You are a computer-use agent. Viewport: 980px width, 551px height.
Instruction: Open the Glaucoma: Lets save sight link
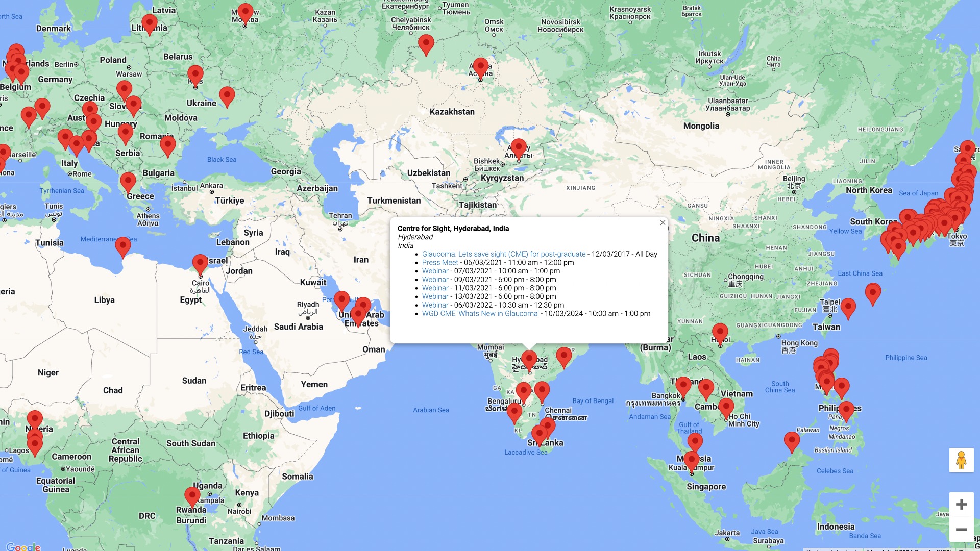503,254
